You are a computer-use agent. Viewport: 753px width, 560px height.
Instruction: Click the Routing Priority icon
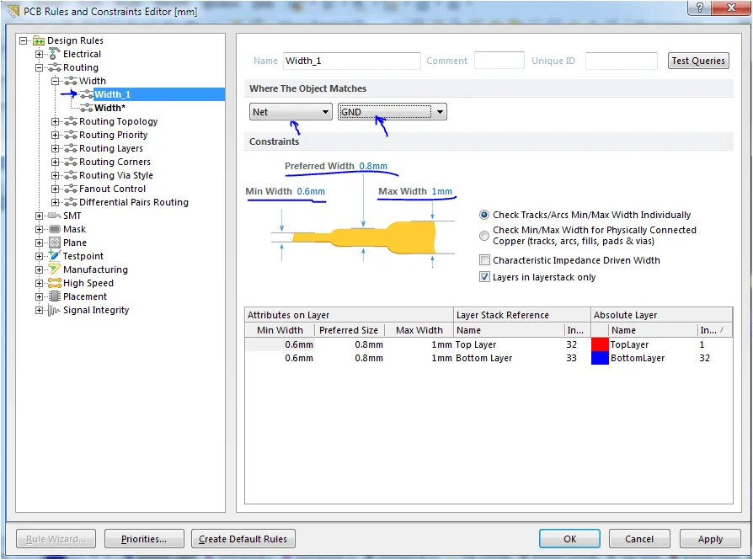[71, 135]
